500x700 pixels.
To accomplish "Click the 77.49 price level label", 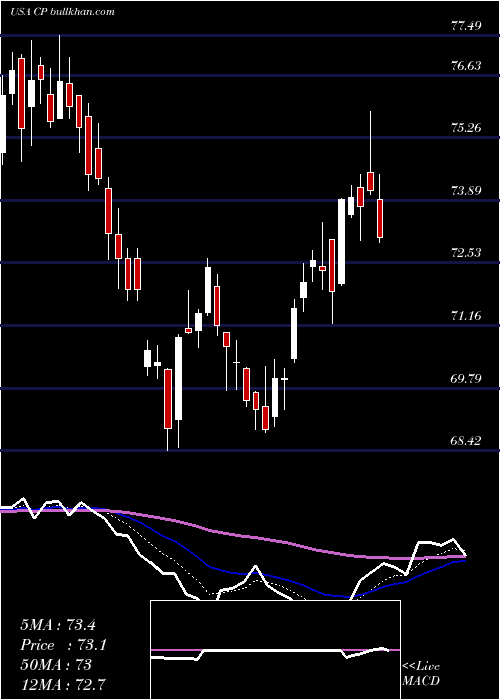I will 466,25.
